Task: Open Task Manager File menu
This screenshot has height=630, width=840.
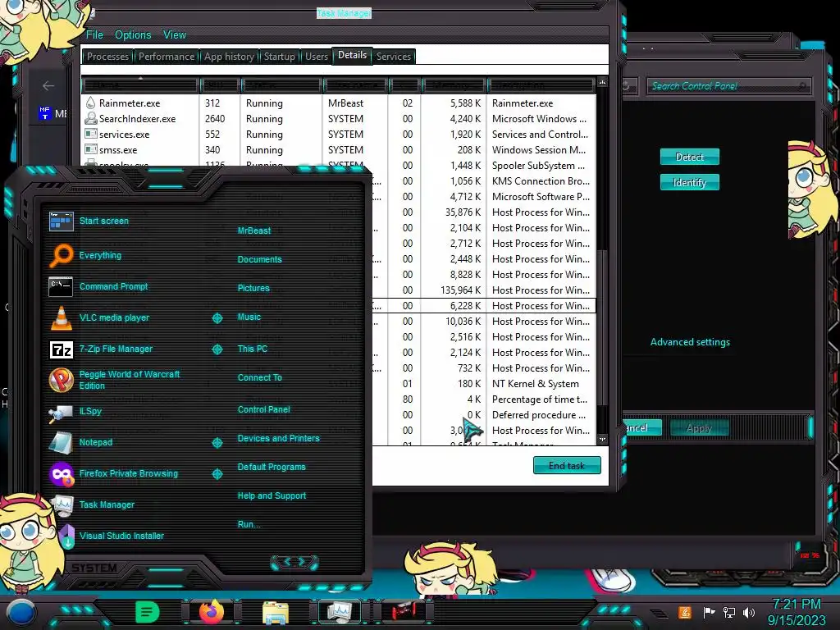Action: [94, 34]
